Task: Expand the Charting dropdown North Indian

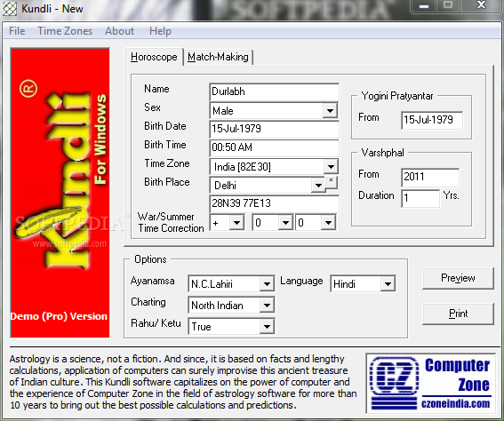Action: [267, 306]
